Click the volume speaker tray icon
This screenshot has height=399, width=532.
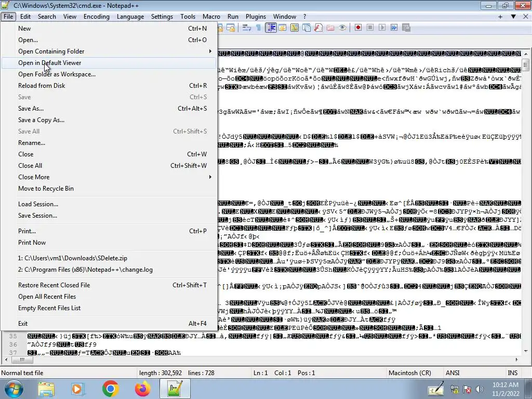pyautogui.click(x=479, y=389)
